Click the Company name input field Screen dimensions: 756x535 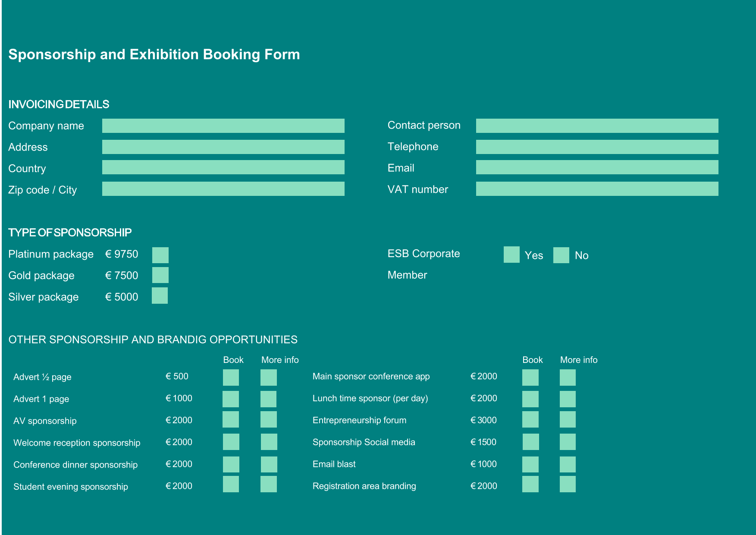[223, 126]
